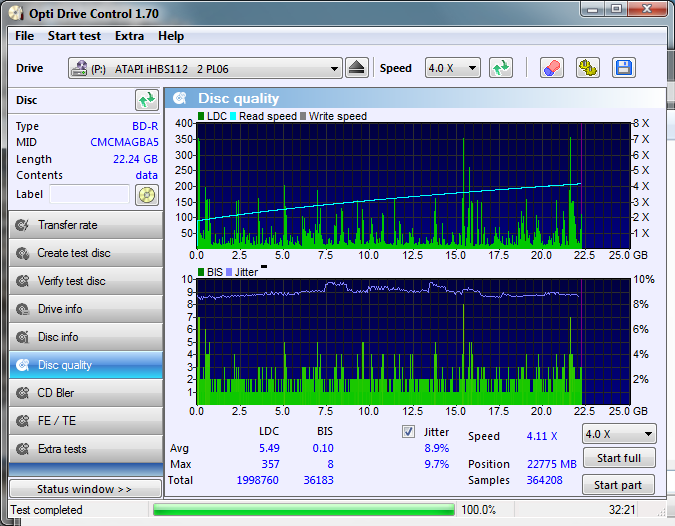The height and width of the screenshot is (526, 675).
Task: Eject the disc with the eject icon
Action: pyautogui.click(x=356, y=68)
